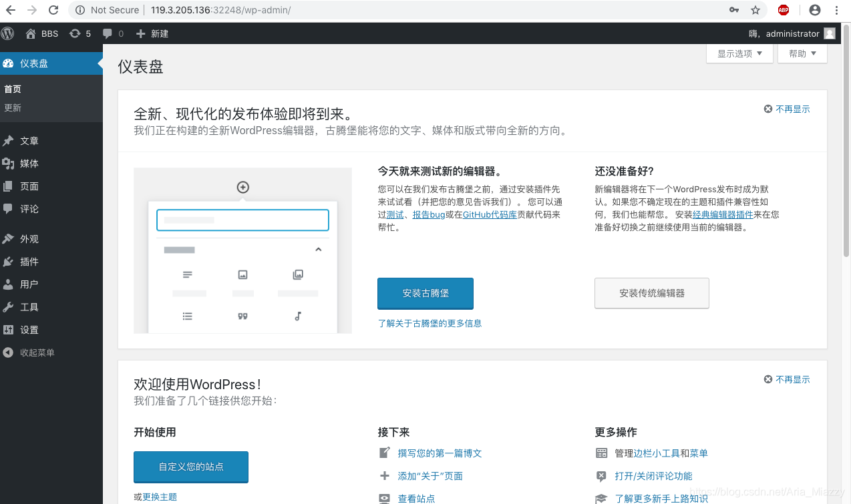Click the 自定义您的站点 button
The height and width of the screenshot is (504, 851).
pyautogui.click(x=191, y=467)
